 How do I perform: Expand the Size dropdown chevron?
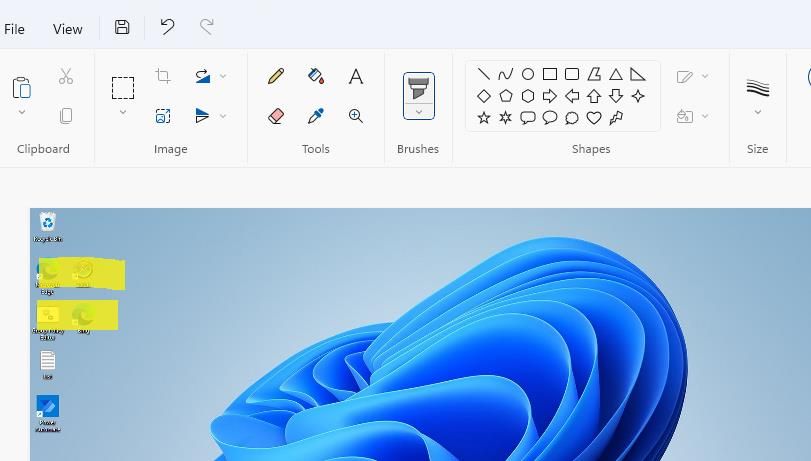[758, 112]
